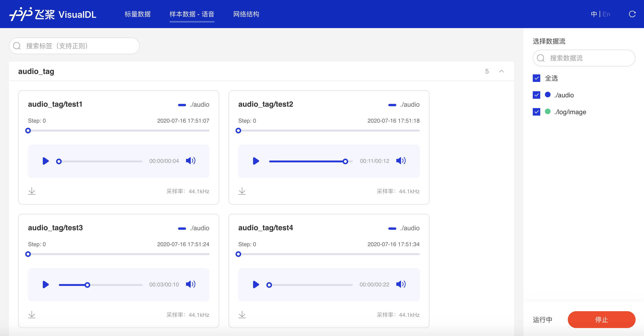Click the refresh icon in header
The image size is (644, 336).
pos(632,14)
